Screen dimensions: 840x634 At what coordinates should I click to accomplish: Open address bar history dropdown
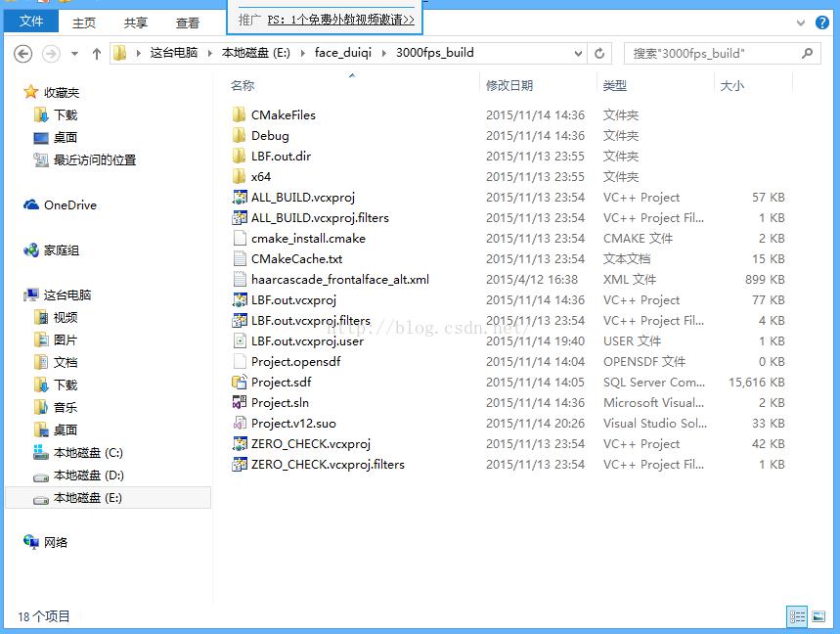pyautogui.click(x=578, y=53)
